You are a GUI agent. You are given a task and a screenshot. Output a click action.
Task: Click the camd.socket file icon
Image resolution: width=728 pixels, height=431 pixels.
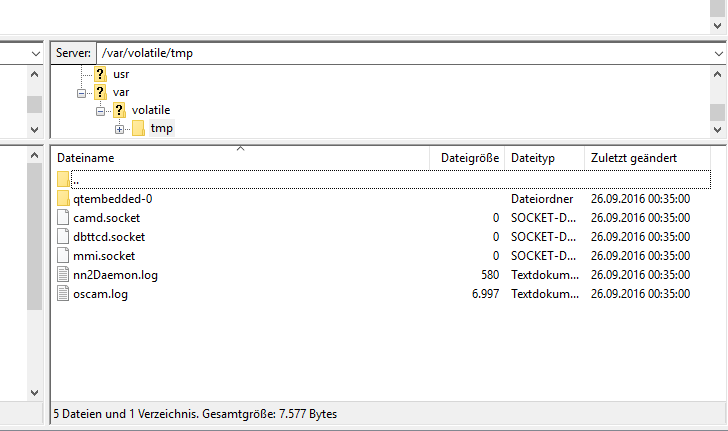[x=64, y=218]
